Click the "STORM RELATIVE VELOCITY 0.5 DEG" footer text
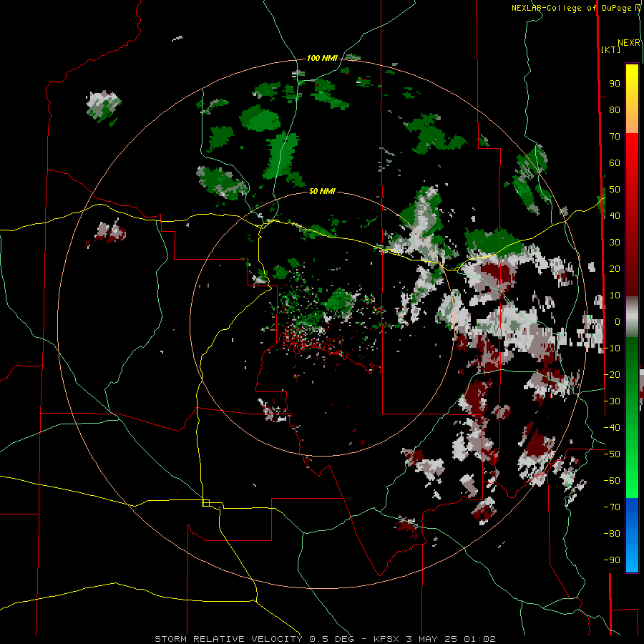 (x=255, y=639)
